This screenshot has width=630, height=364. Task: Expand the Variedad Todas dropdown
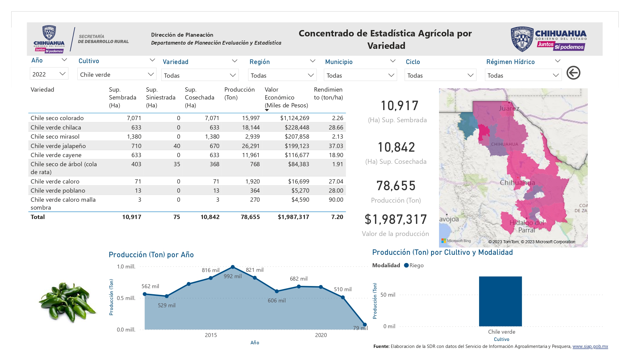pos(200,75)
